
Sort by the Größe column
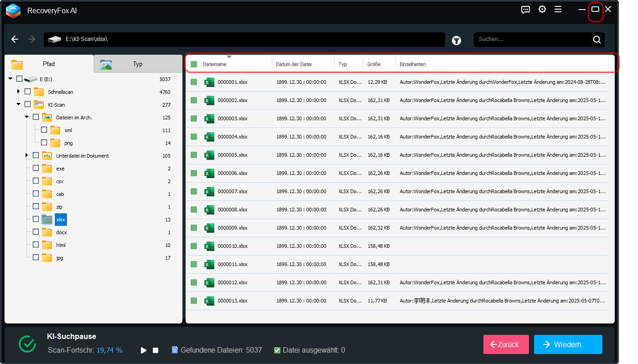379,64
